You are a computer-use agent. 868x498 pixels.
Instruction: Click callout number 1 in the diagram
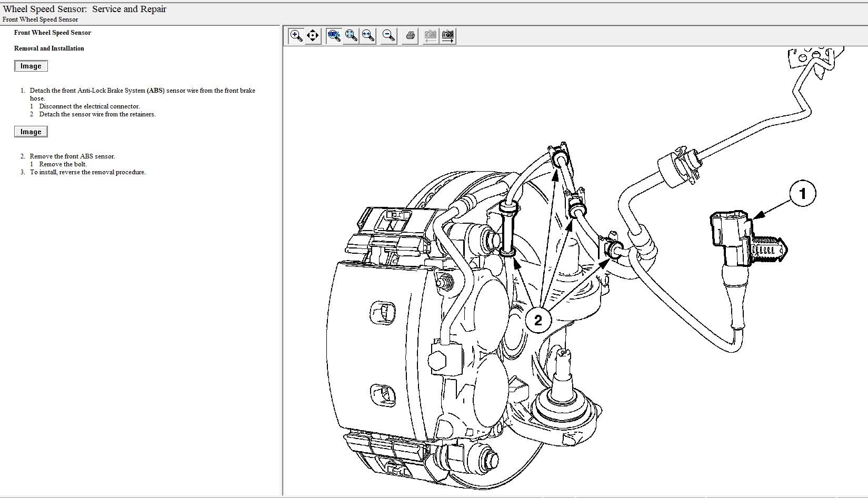pos(802,194)
